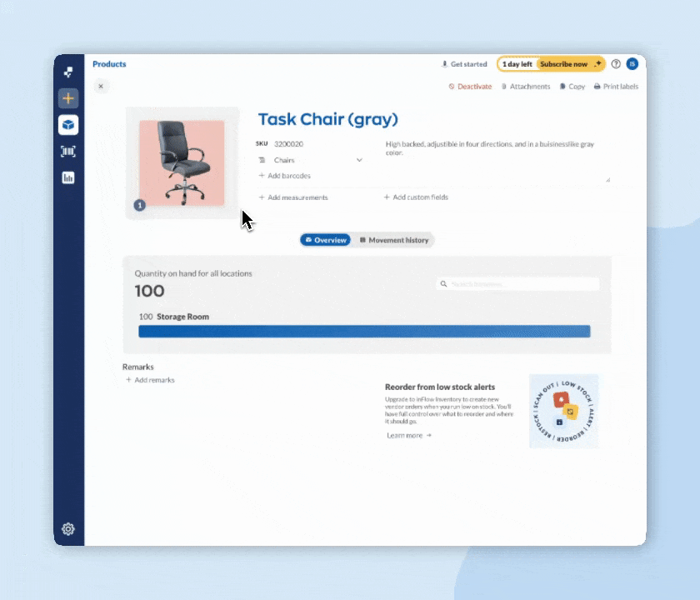Click the orange Add (+) sidebar icon
Screen dimensions: 700x600
(68, 98)
